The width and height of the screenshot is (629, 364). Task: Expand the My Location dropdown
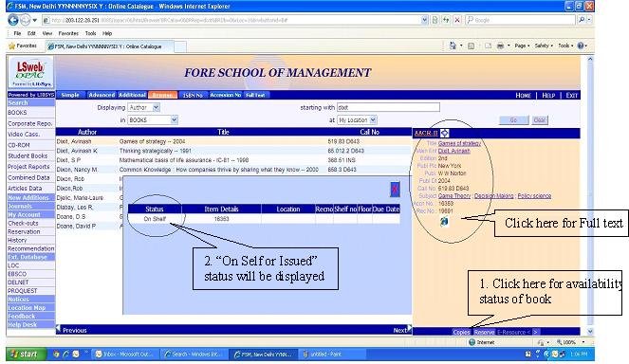(373, 119)
